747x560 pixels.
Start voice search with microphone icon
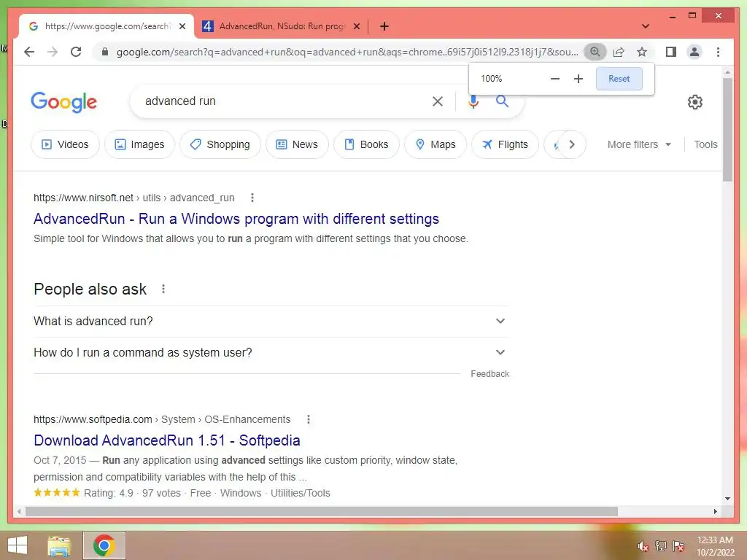tap(473, 101)
